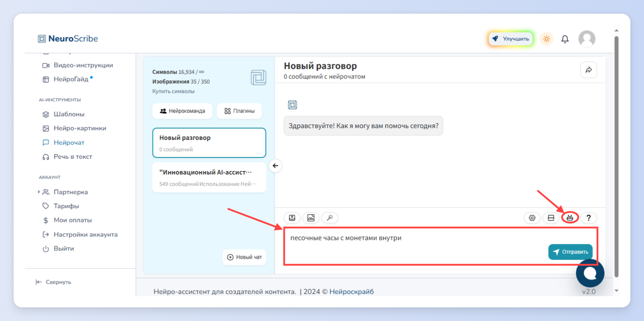The image size is (644, 321).
Task: Click the rocket Улучшить upgrade button
Action: (510, 39)
